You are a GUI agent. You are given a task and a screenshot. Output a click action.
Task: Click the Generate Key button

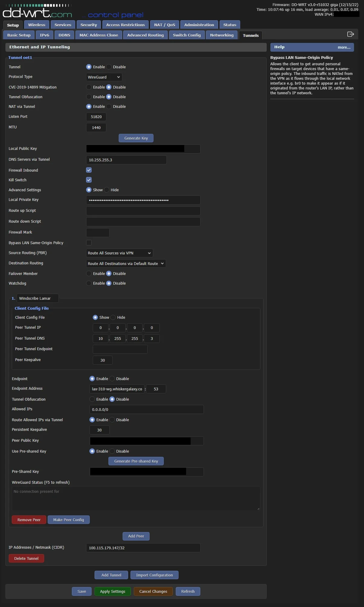tap(136, 138)
